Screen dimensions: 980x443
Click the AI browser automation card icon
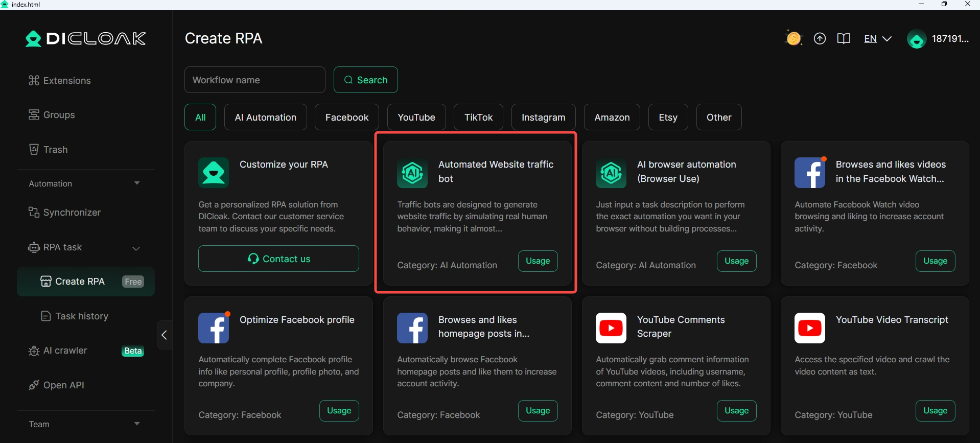611,173
